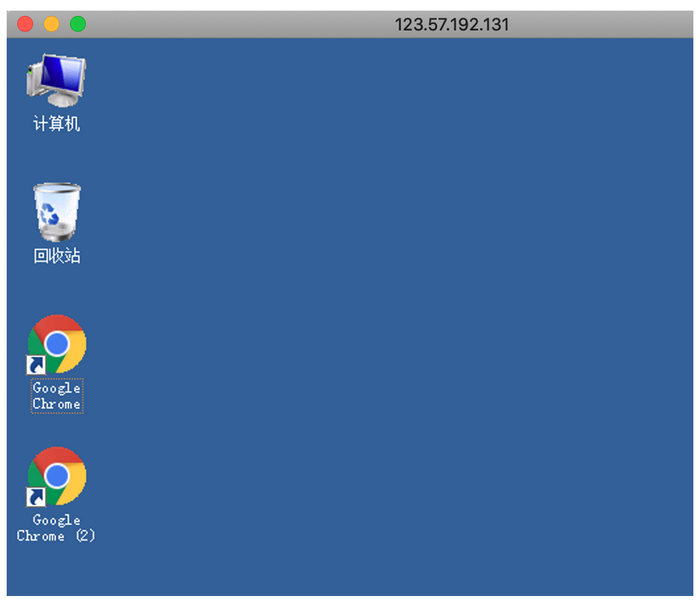This screenshot has width=700, height=602.
Task: Minimize the remote window with yellow button
Action: (x=51, y=24)
